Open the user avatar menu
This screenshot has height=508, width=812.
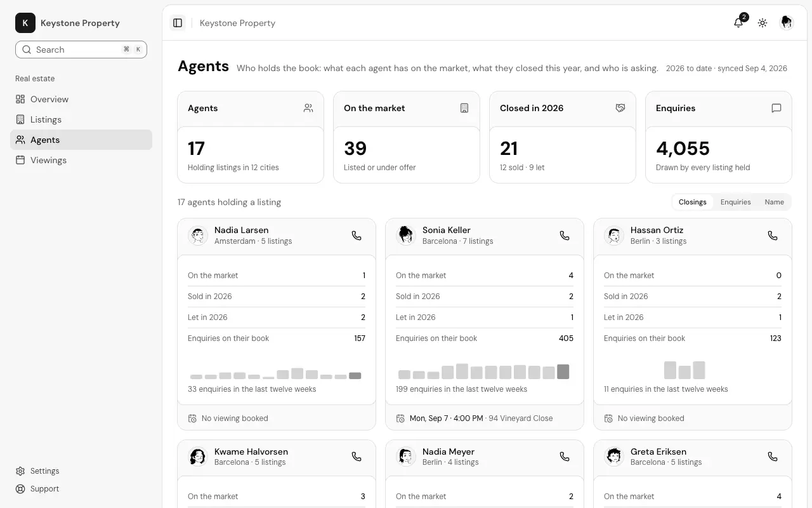click(787, 23)
